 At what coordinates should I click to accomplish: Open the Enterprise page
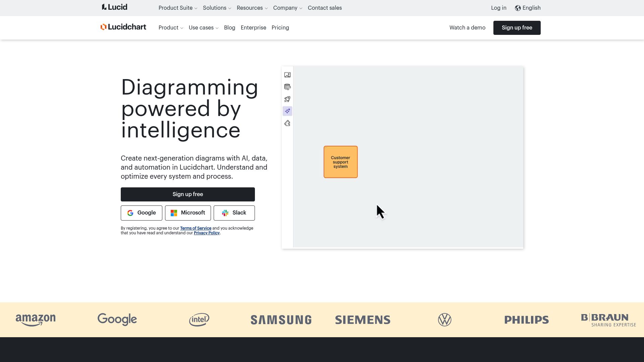coord(253,27)
